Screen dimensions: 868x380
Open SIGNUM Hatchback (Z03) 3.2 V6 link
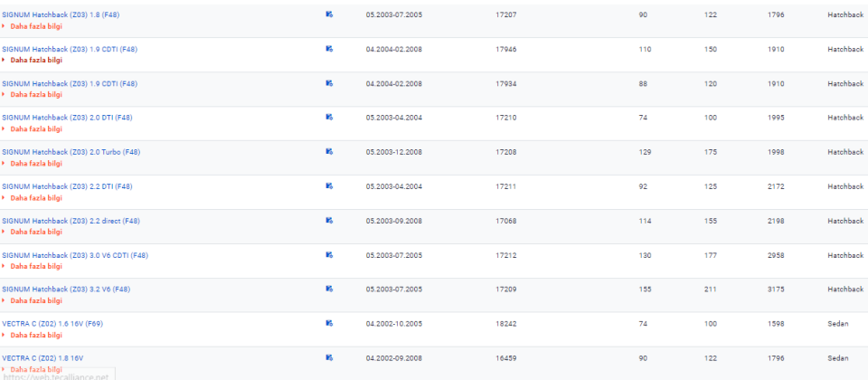66,290
